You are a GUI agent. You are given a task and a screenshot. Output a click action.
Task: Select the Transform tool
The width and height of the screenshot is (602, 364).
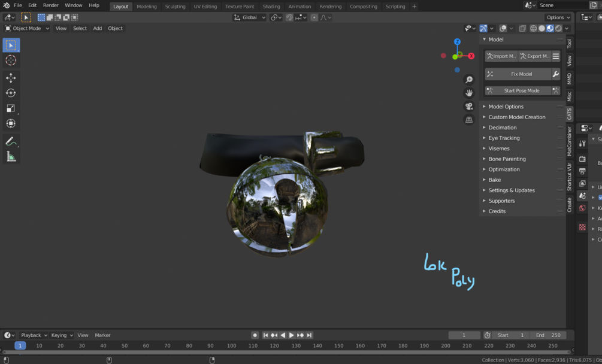click(x=11, y=123)
